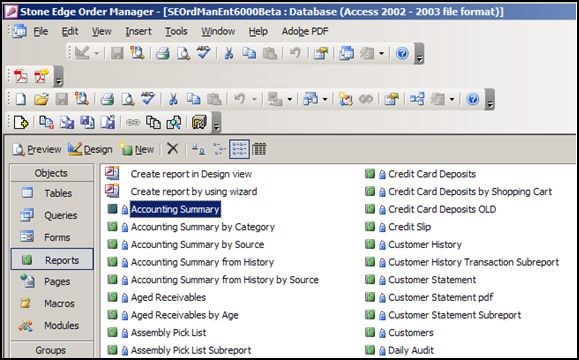Open the View icon's dropdown arrow

pos(96,54)
